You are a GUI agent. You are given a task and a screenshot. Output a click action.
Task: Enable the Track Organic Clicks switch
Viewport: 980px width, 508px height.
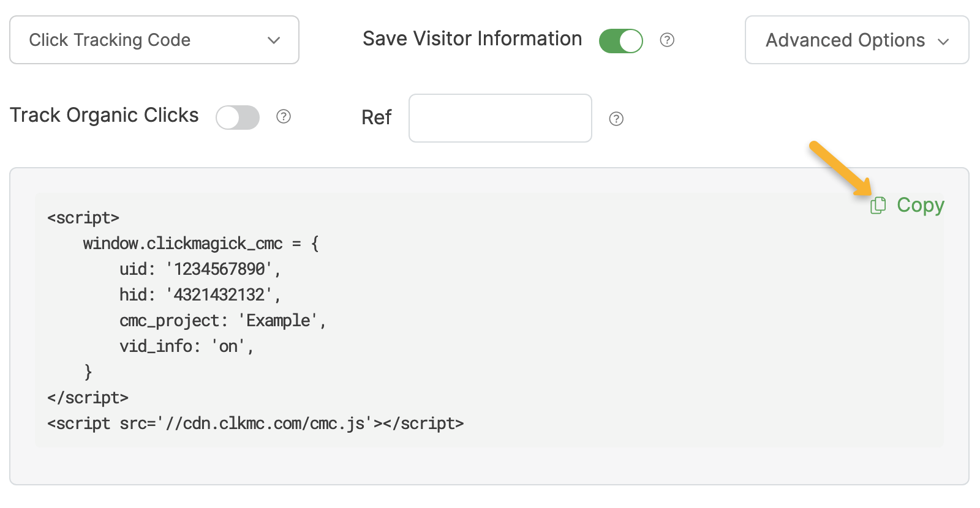(238, 118)
